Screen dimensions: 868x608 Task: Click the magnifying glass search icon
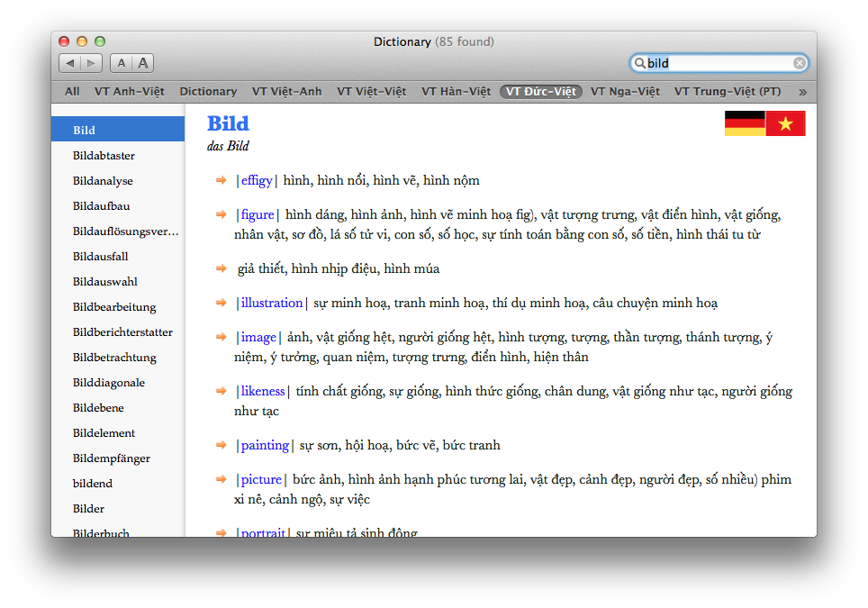pos(639,63)
